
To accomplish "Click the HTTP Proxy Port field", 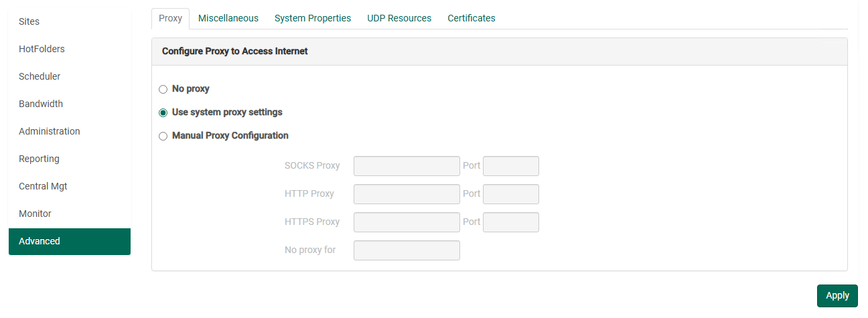I will tap(511, 194).
